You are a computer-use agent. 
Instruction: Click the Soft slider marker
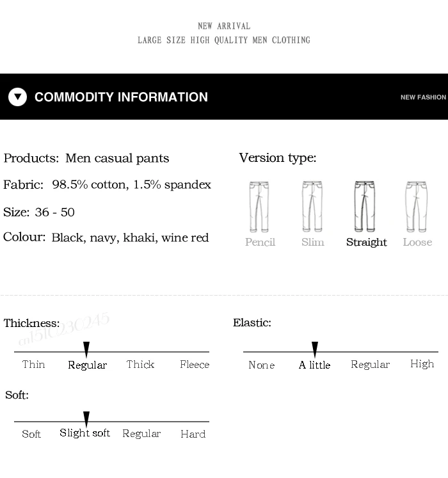coord(86,419)
